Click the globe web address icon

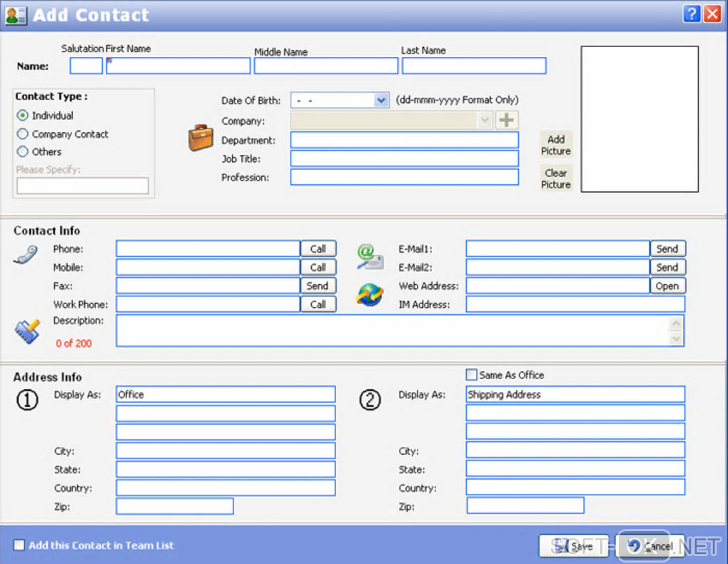[x=370, y=295]
